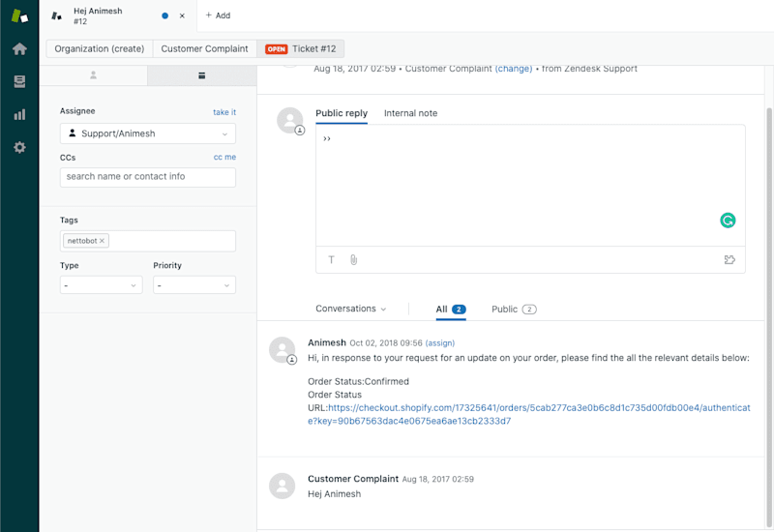Click the 'take it' assignee link
The height and width of the screenshot is (532, 774).
coord(224,112)
